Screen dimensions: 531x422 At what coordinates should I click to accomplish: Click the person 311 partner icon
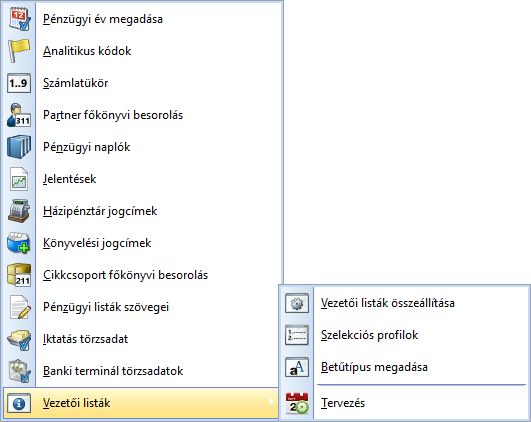point(19,115)
